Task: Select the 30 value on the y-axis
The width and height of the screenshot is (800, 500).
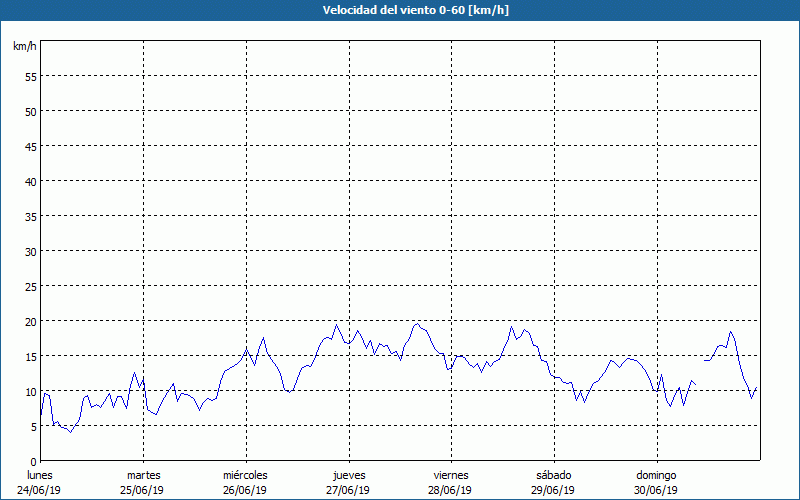Action: click(x=31, y=252)
